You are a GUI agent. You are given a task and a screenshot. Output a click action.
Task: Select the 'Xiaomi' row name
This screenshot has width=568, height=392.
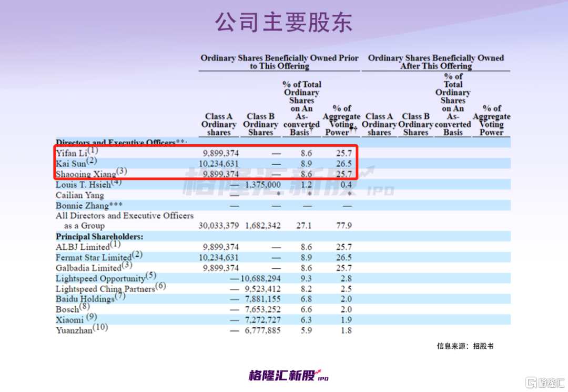click(x=76, y=319)
